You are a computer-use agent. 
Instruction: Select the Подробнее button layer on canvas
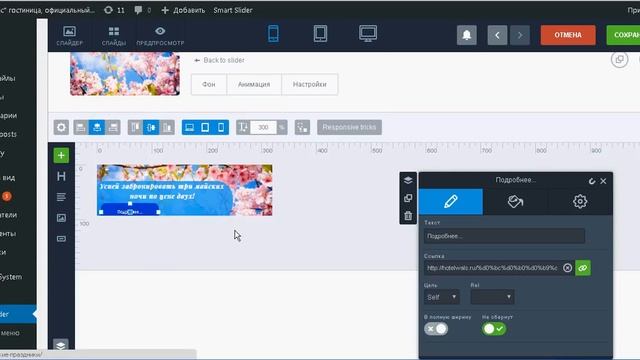pyautogui.click(x=130, y=211)
